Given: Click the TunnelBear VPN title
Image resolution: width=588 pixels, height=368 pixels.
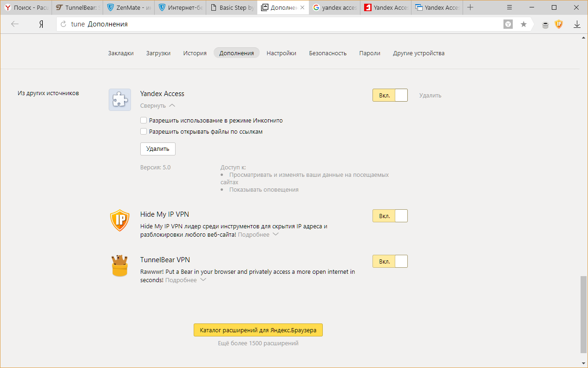Looking at the screenshot, I should pyautogui.click(x=165, y=259).
